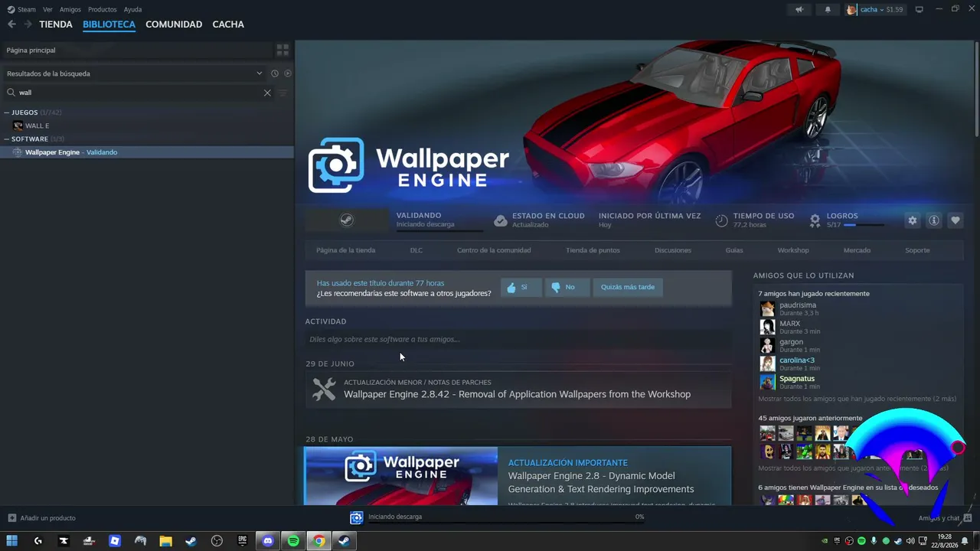The height and width of the screenshot is (551, 980).
Task: Go to the TIENDA tab
Action: tap(56, 24)
